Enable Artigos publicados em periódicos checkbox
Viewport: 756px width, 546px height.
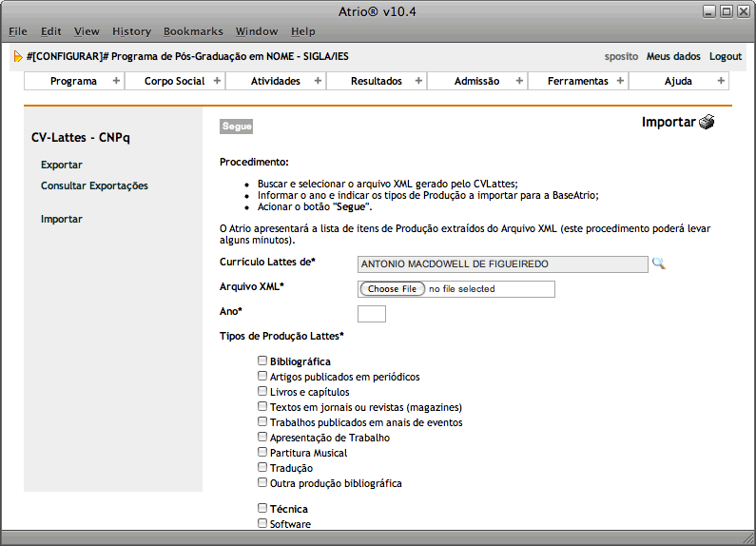click(262, 377)
